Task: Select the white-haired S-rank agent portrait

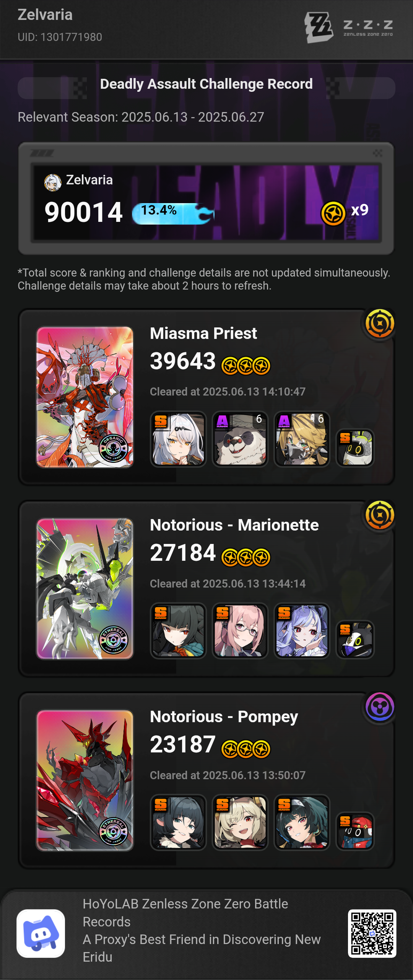Action: (x=178, y=439)
